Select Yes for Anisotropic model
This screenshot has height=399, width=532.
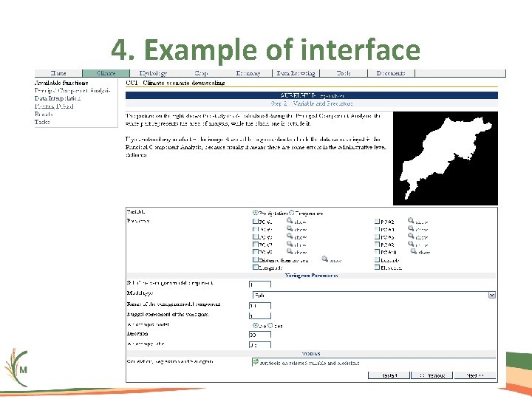click(270, 325)
